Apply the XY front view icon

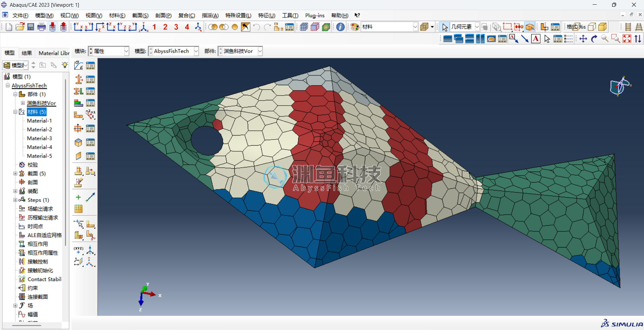click(x=78, y=27)
